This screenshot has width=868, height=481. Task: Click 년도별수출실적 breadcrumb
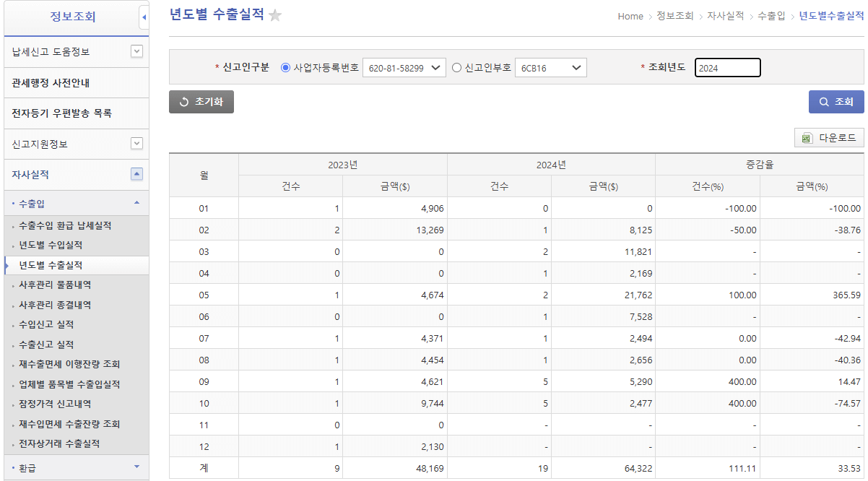(831, 16)
